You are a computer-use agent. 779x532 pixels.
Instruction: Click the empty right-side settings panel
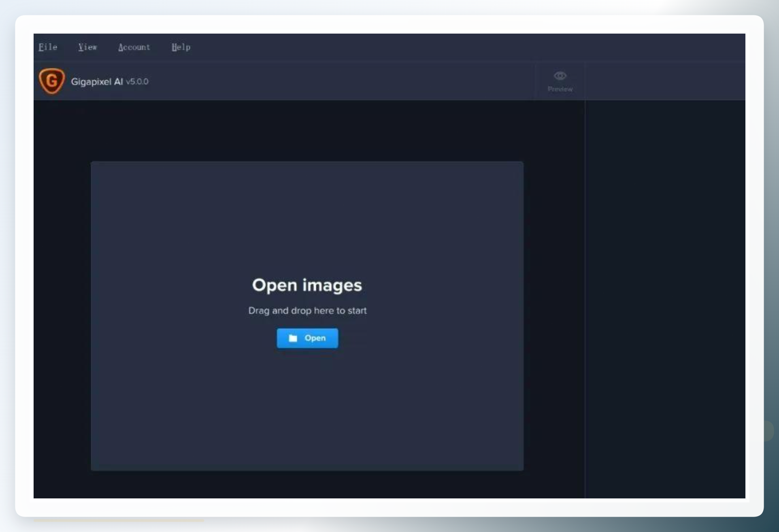click(665, 300)
